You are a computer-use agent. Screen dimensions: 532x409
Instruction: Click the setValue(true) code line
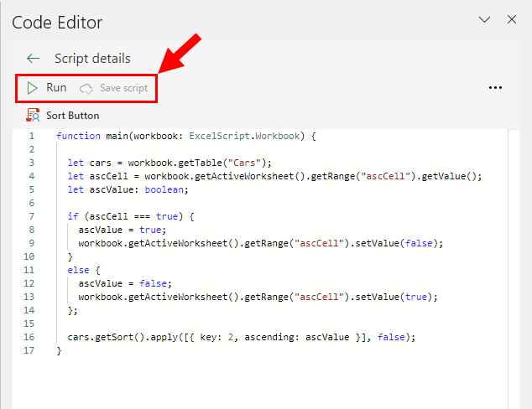click(x=258, y=297)
